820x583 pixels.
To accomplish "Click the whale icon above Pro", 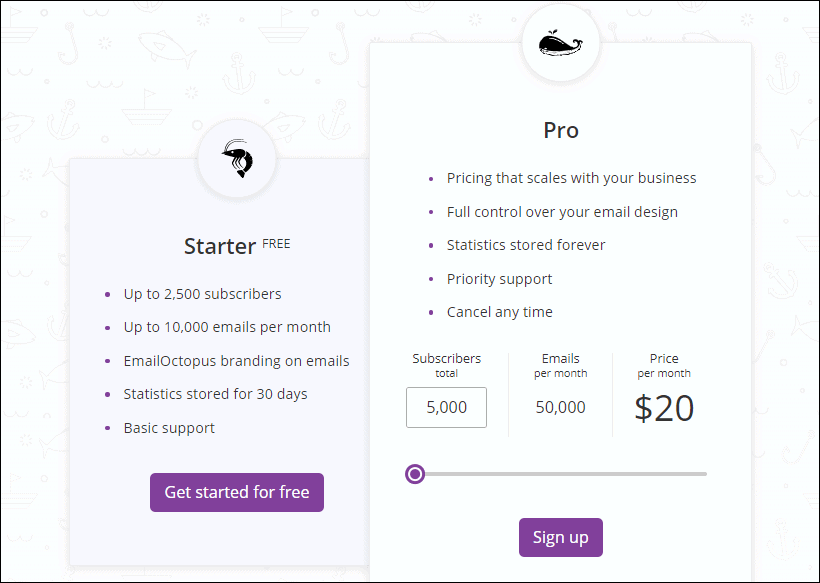I will (x=560, y=43).
